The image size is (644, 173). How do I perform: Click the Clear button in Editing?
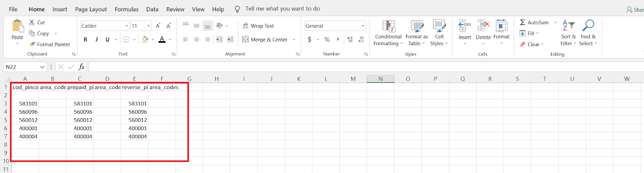[532, 44]
